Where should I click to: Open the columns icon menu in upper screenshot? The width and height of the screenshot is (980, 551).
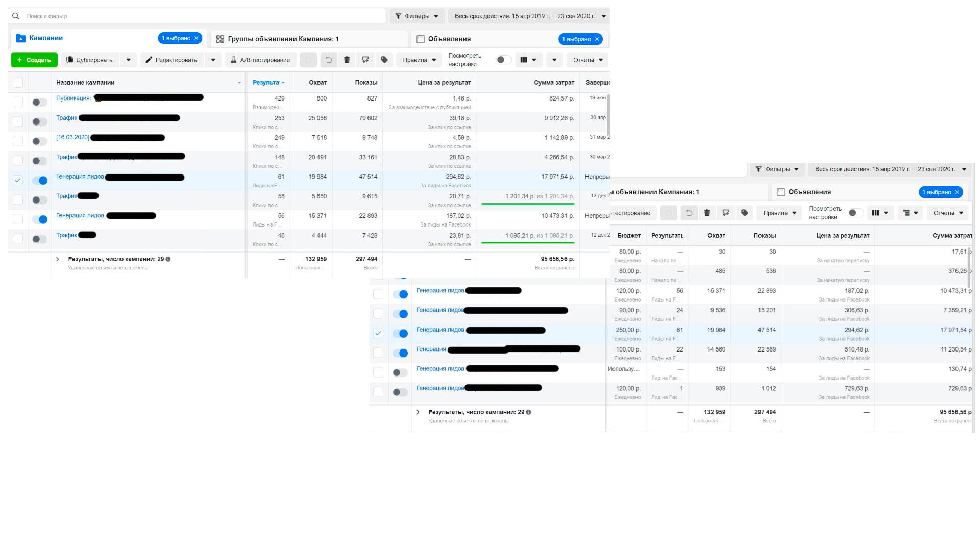tap(528, 60)
